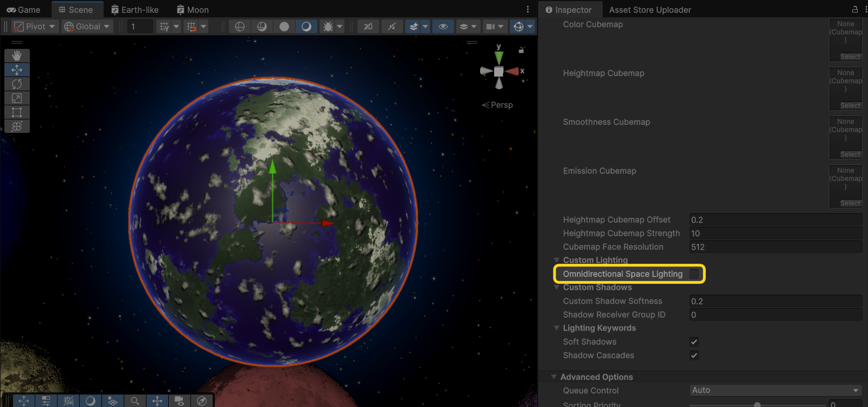Click the scene gizmo lock icon

521,50
